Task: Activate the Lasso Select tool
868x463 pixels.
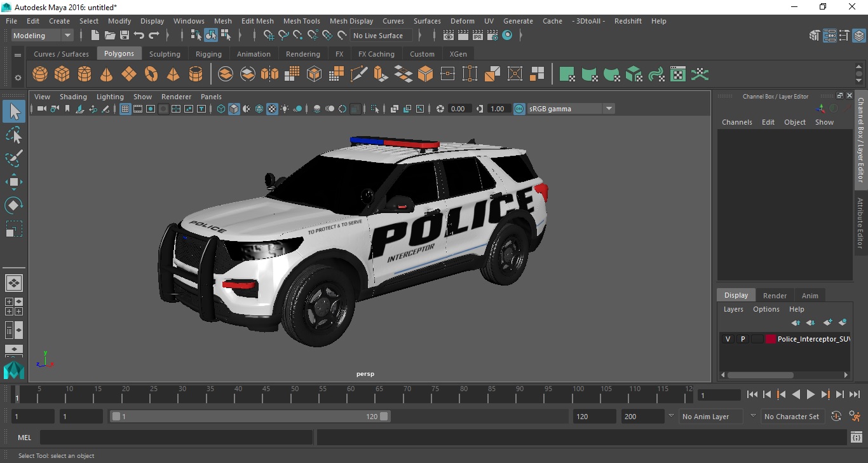Action: (14, 135)
